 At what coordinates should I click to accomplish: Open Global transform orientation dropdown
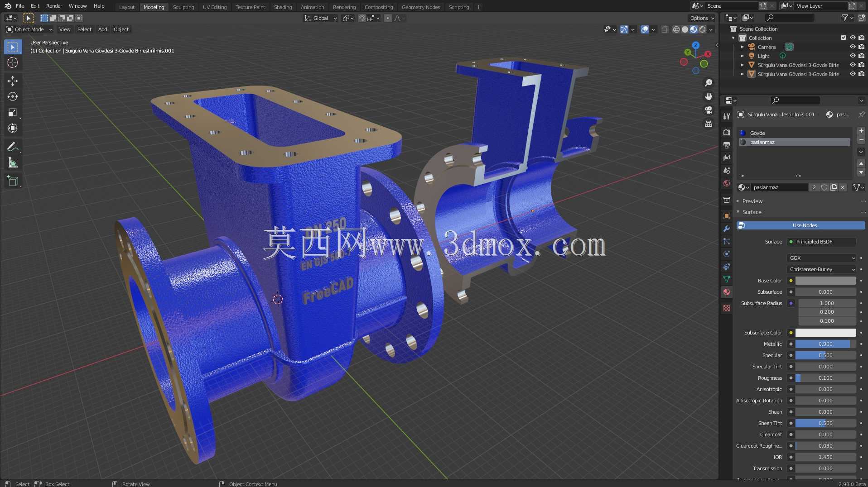point(320,18)
